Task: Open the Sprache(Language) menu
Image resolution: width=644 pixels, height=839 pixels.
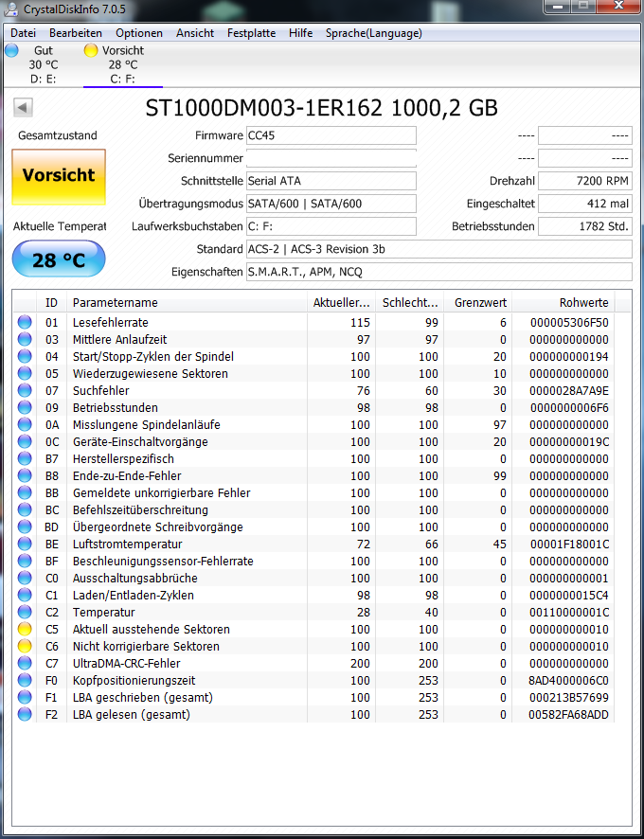Action: pyautogui.click(x=374, y=33)
